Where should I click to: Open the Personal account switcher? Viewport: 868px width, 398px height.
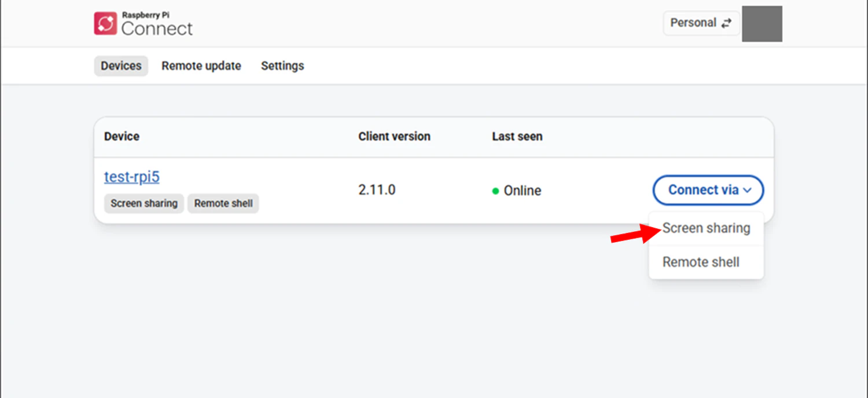(x=701, y=23)
